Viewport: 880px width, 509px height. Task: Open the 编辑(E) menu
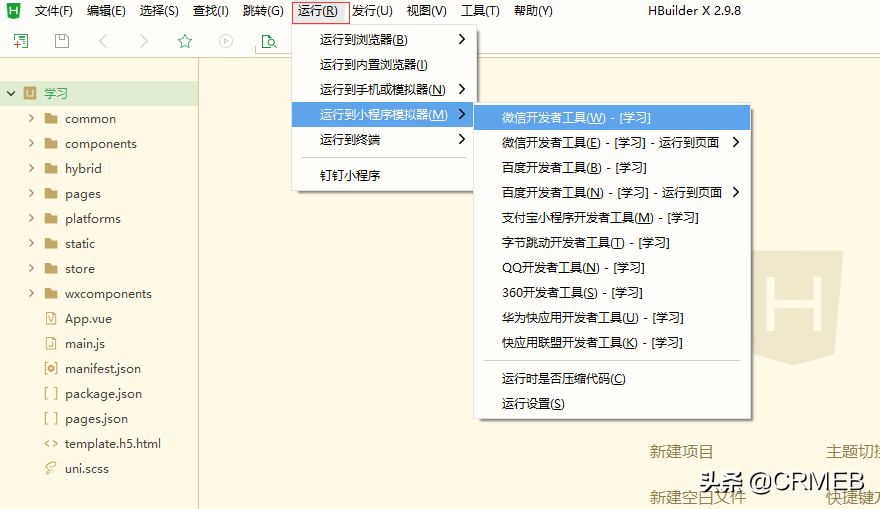pos(106,11)
